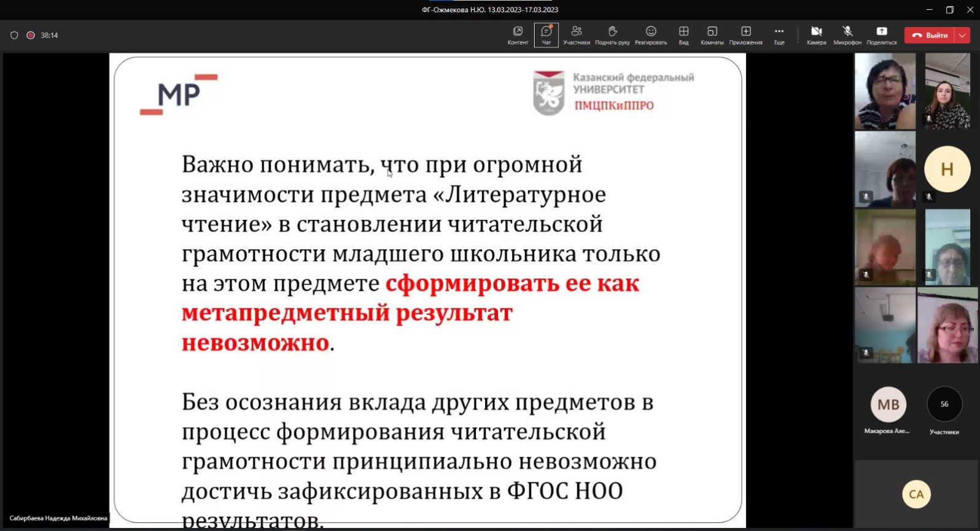
Task: Raise hand with Поднять руку
Action: tap(612, 35)
